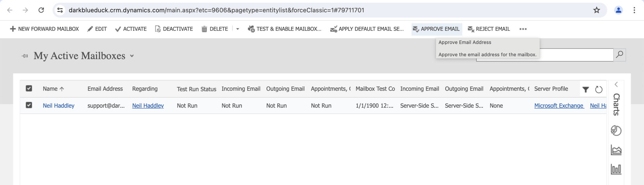
Task: Click the 1/1/1900 12:... date cell
Action: 374,105
